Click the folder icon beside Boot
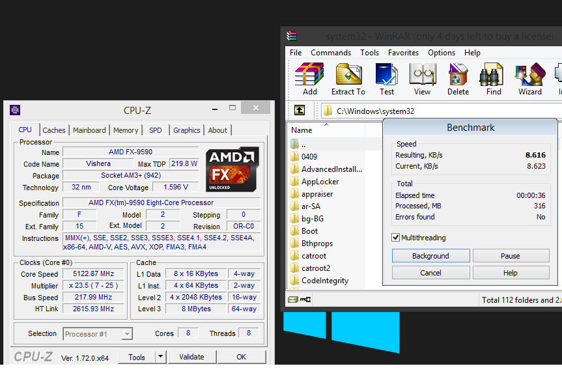 click(x=294, y=231)
